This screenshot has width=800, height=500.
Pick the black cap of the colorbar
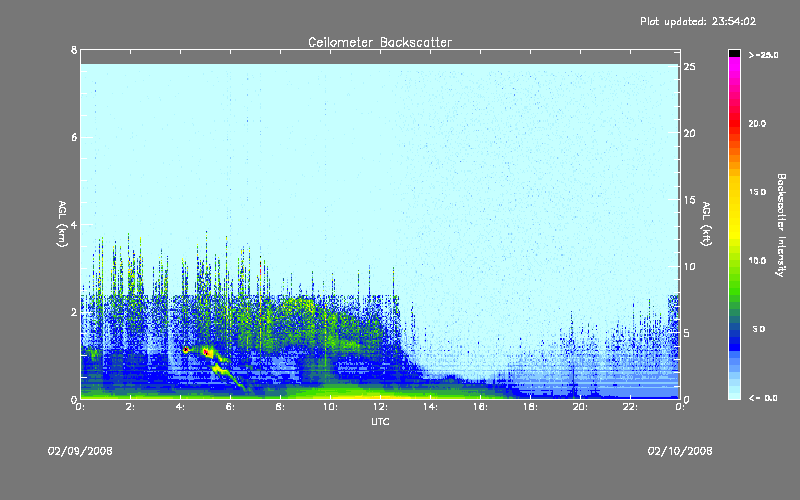[734, 53]
